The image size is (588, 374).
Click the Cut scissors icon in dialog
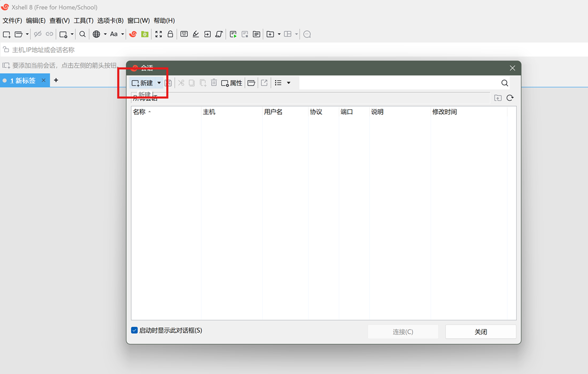click(x=181, y=83)
